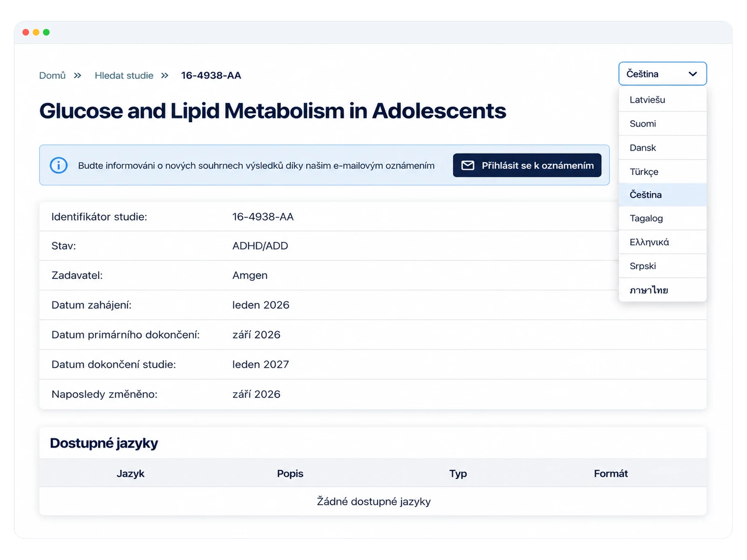Choose Ελληνικά from dropdown list
The width and height of the screenshot is (747, 560).
tap(662, 242)
